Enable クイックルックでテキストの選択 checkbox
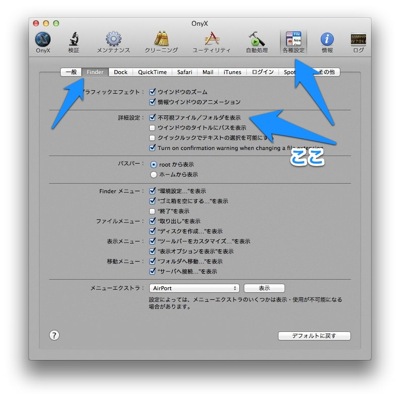 pos(152,138)
